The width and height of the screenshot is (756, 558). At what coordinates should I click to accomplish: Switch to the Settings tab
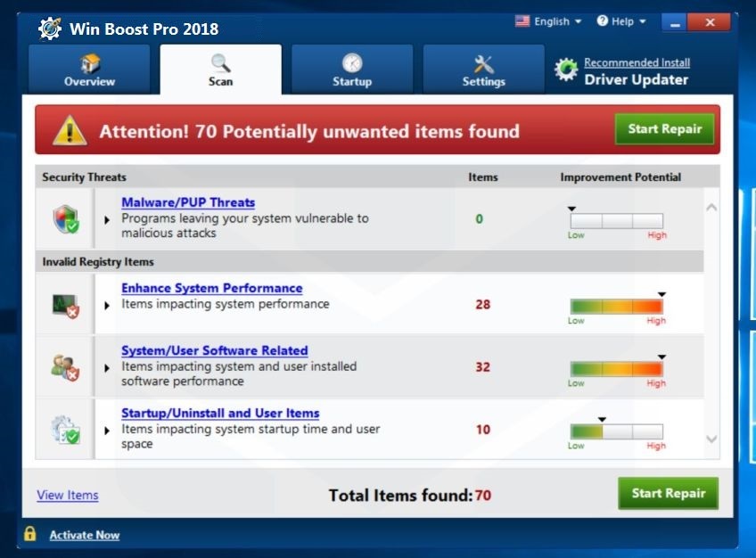[x=482, y=69]
